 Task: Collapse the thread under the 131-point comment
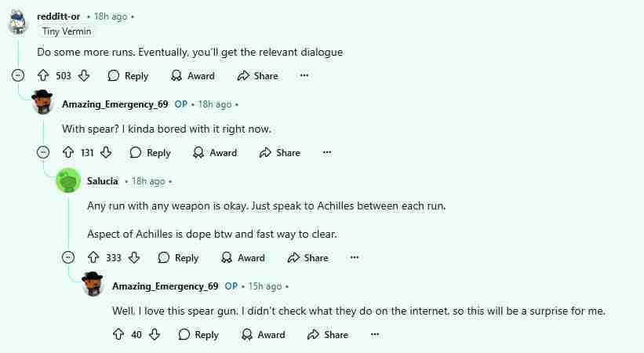click(x=43, y=153)
